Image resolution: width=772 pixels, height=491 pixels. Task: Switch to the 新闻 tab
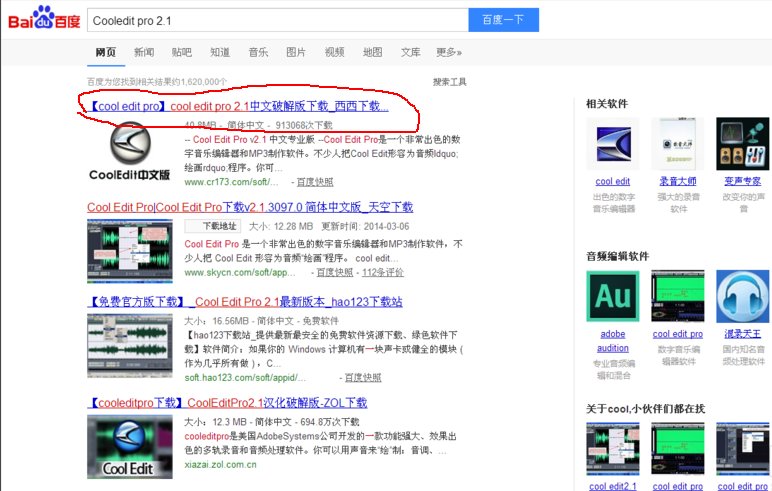[144, 52]
